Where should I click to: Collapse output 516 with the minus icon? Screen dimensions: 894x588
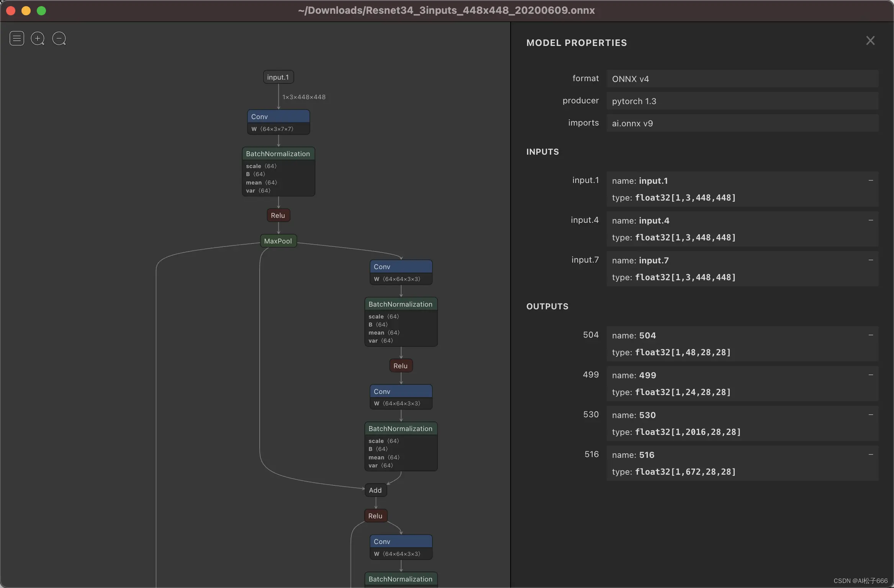[x=871, y=454]
